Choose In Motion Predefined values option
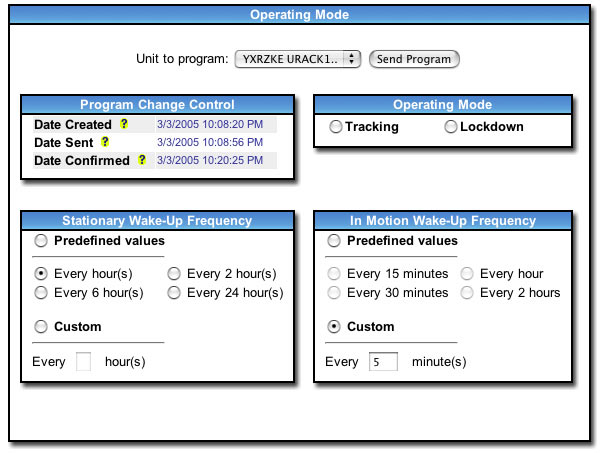603x453 pixels. click(x=334, y=241)
